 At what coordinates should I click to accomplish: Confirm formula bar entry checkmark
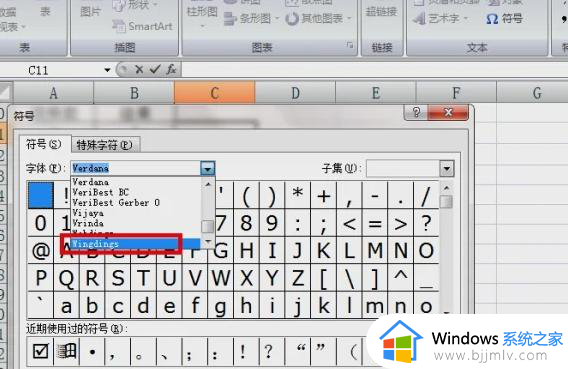155,69
